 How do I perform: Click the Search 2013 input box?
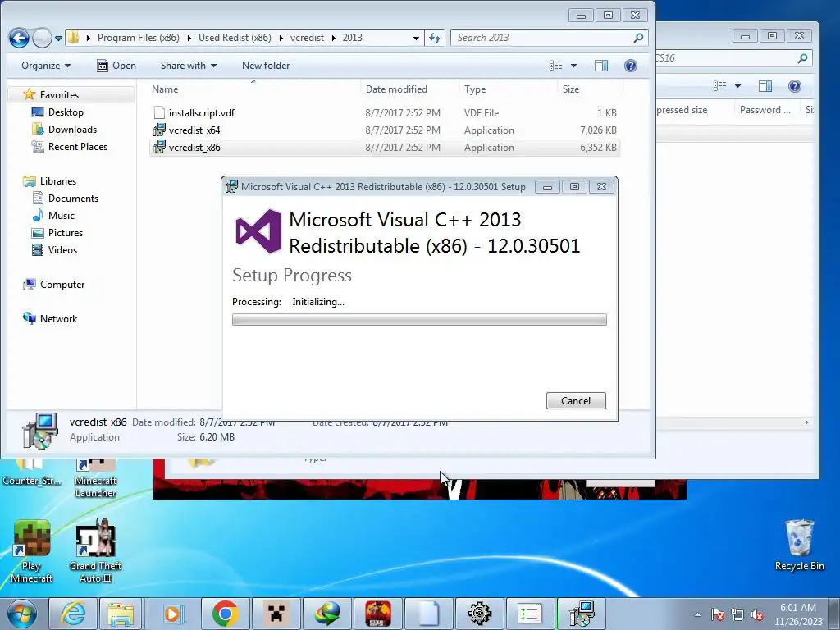pyautogui.click(x=550, y=38)
